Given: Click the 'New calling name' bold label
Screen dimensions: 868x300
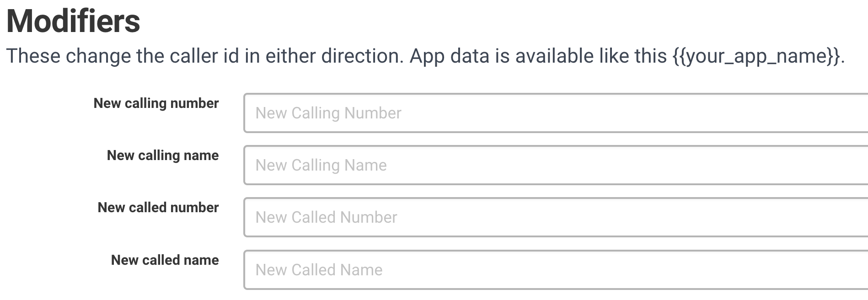Looking at the screenshot, I should pos(163,155).
